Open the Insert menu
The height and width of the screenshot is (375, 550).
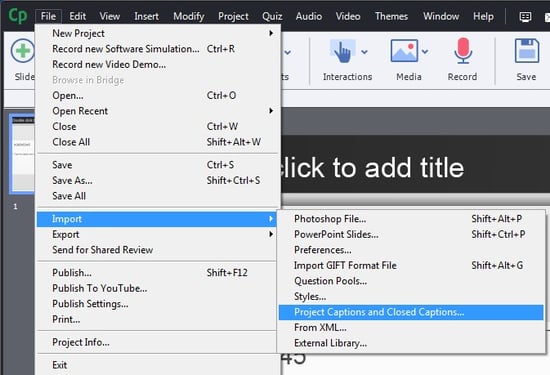(x=146, y=16)
